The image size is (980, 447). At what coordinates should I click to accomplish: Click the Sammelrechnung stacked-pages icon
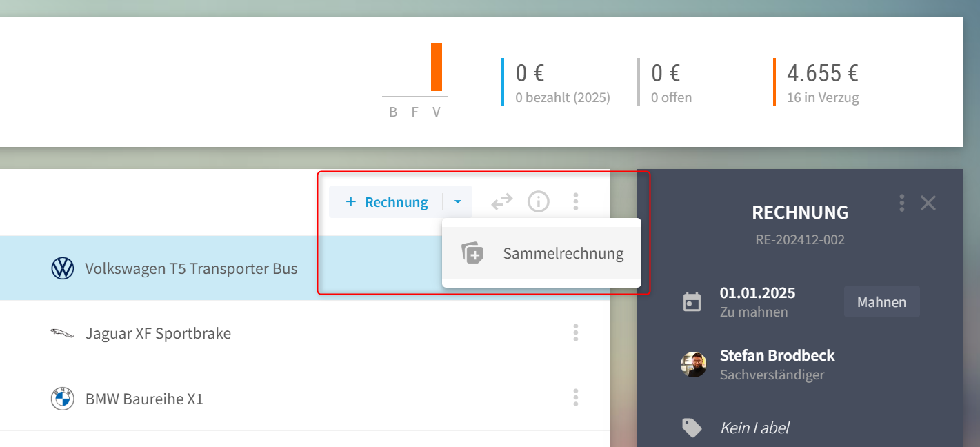(x=472, y=253)
